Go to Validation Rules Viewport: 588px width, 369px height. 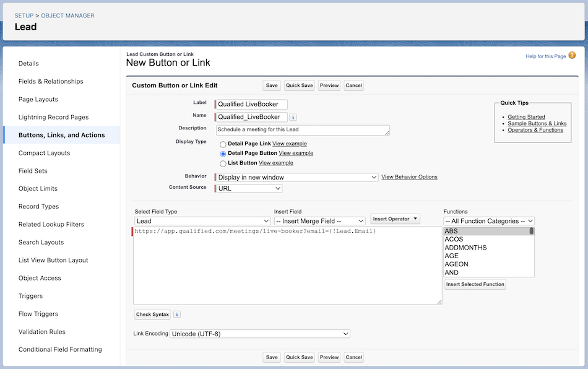42,332
